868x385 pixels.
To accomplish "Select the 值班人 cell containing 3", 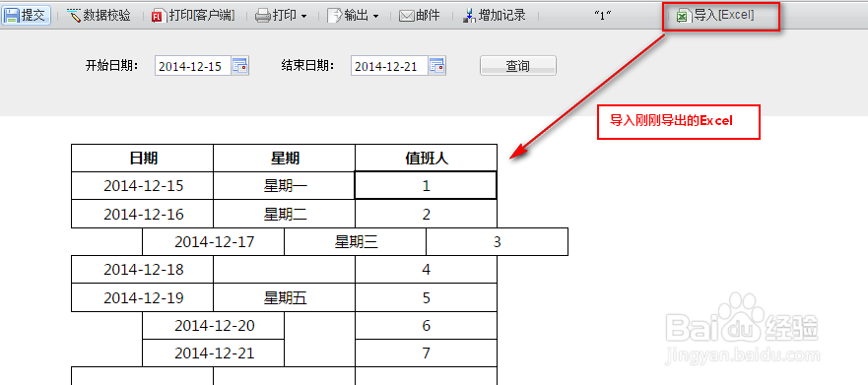I will 498,241.
